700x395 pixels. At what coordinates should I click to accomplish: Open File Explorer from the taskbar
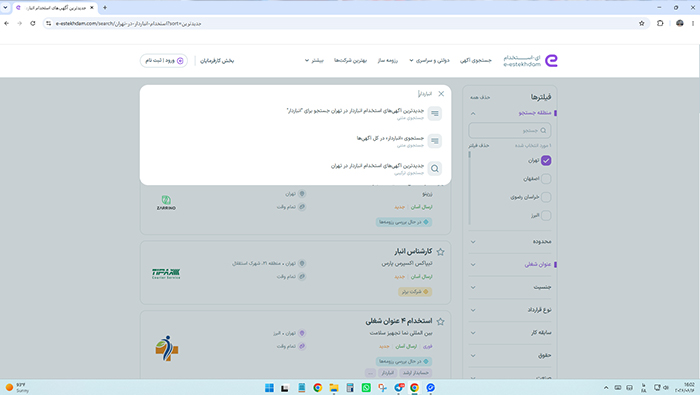click(334, 387)
